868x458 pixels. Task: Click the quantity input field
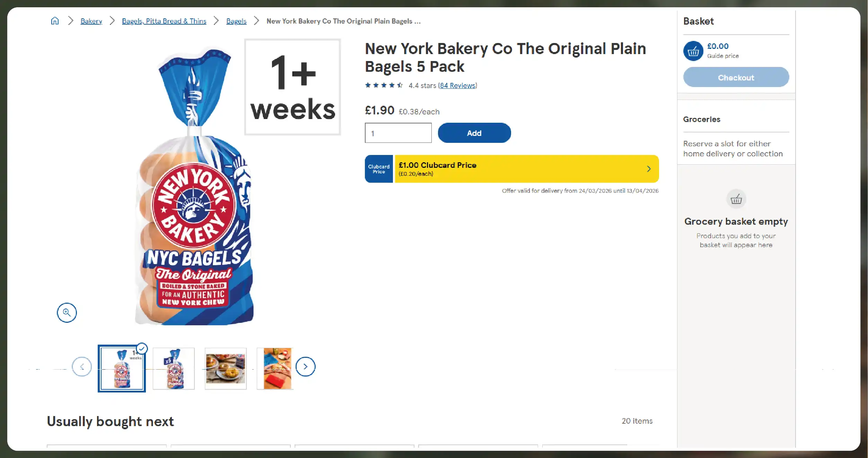(x=398, y=133)
